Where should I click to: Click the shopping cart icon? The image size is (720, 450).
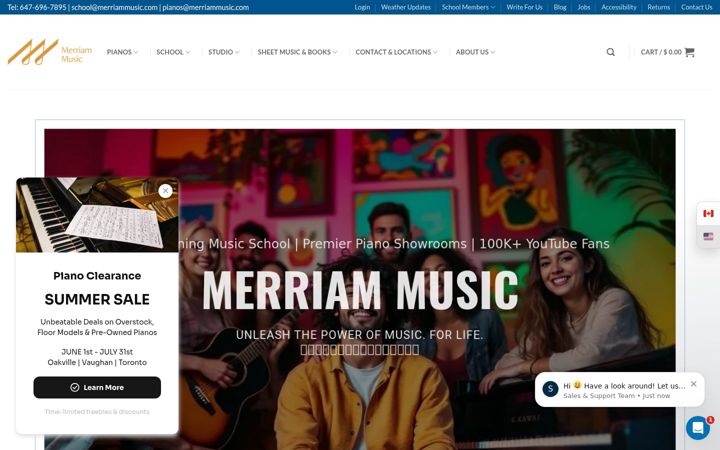tap(689, 52)
